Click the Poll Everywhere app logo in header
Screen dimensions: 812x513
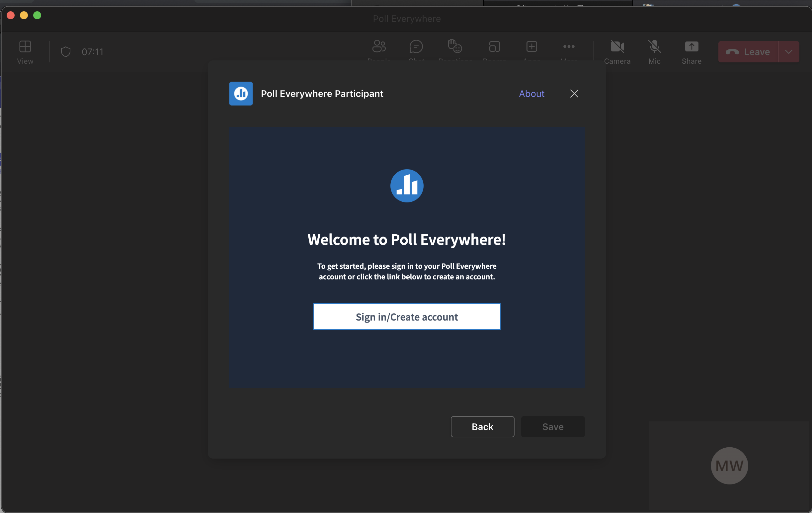(x=241, y=93)
